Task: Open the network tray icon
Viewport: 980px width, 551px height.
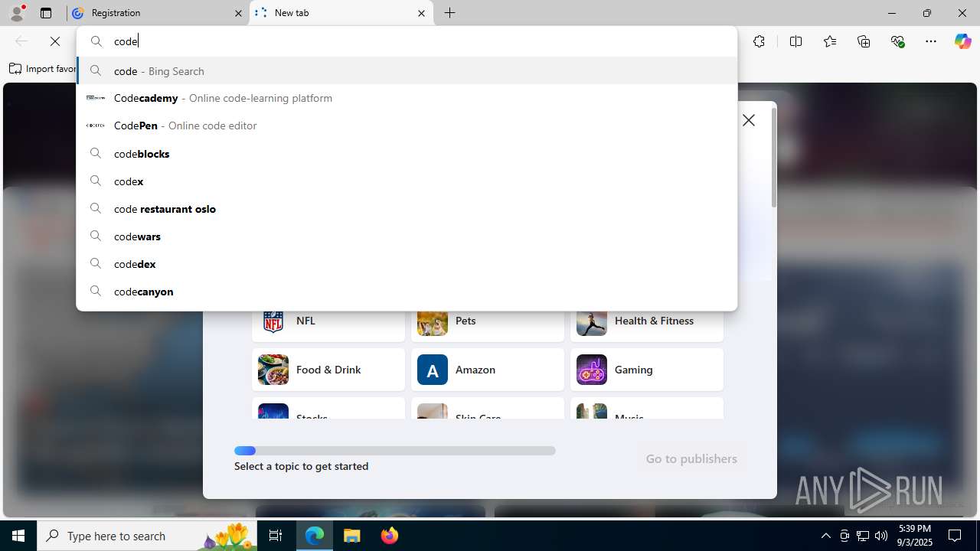Action: tap(863, 536)
